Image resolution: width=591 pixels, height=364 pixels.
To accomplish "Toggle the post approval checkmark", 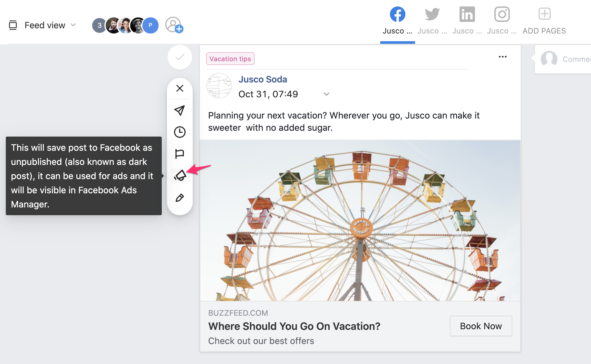I will 180,58.
